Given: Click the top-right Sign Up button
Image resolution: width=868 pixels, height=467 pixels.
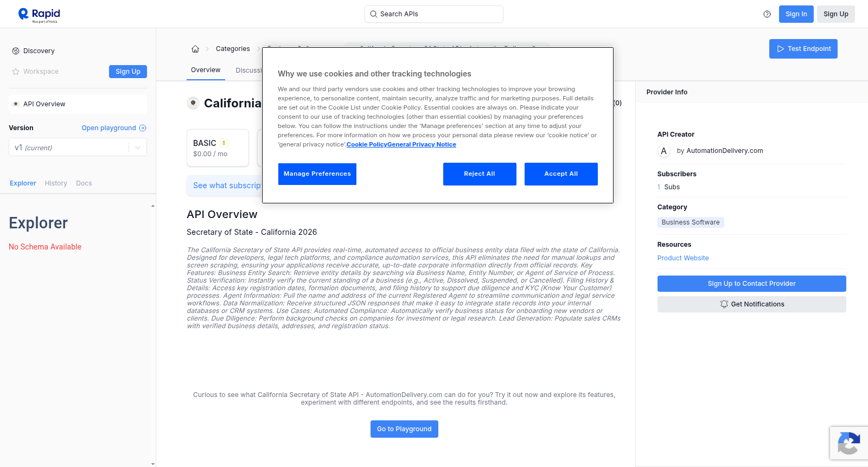Looking at the screenshot, I should coord(836,14).
